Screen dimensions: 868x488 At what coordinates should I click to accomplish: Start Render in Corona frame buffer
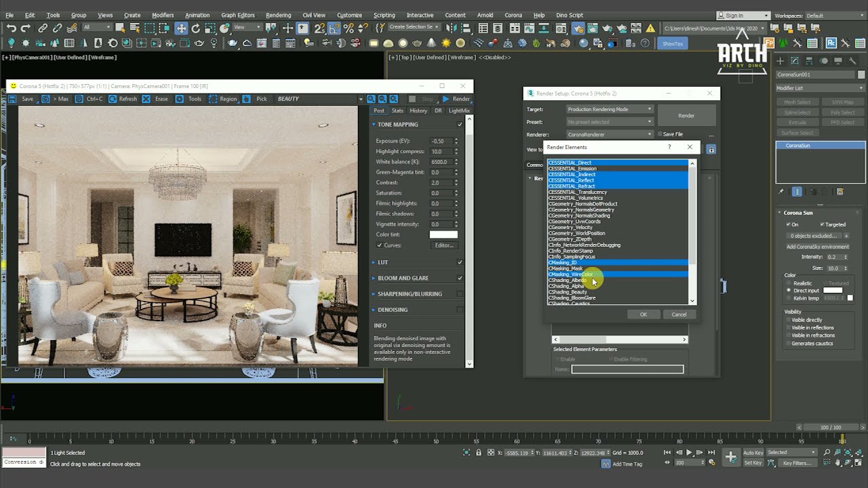456,99
